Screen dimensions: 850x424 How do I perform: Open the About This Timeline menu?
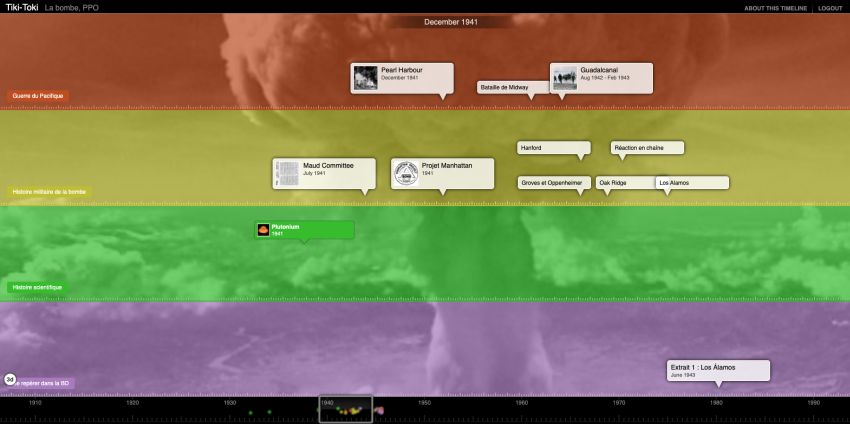775,8
